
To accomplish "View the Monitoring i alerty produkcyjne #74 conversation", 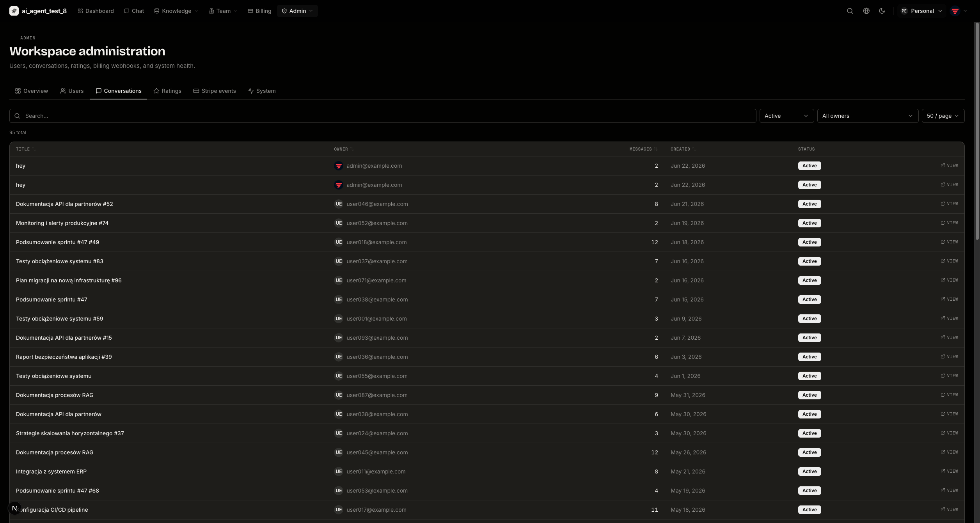I will click(x=949, y=223).
